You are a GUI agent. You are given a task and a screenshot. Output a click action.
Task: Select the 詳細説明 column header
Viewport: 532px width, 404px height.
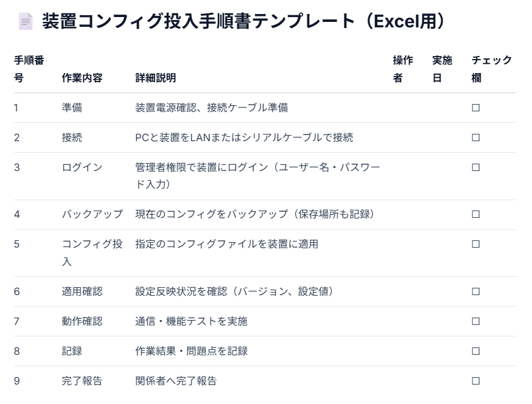(x=156, y=78)
